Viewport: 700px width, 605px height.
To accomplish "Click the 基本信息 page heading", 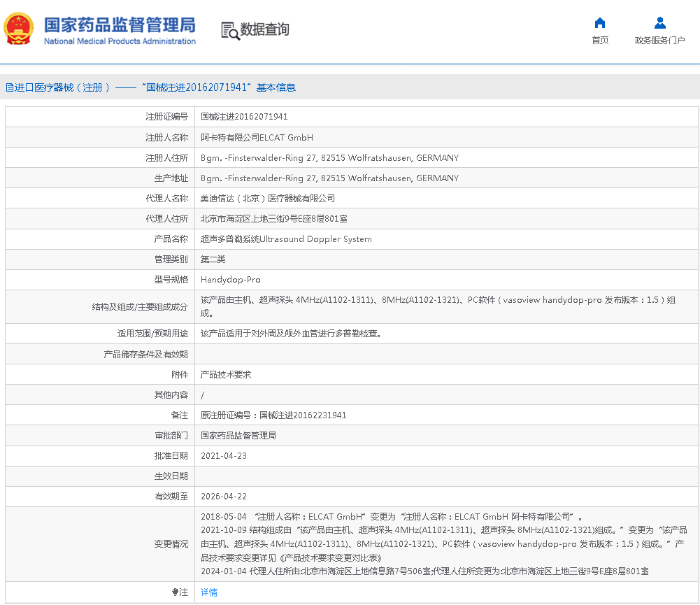I will point(276,87).
